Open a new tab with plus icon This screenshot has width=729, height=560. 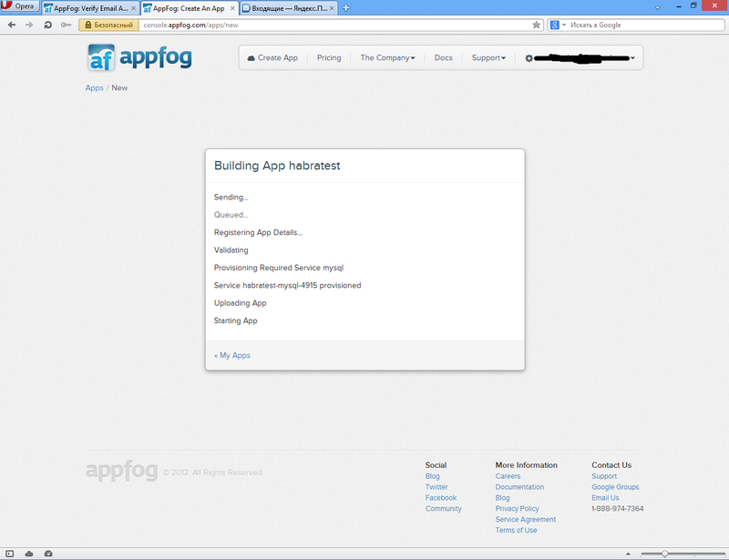pos(346,8)
